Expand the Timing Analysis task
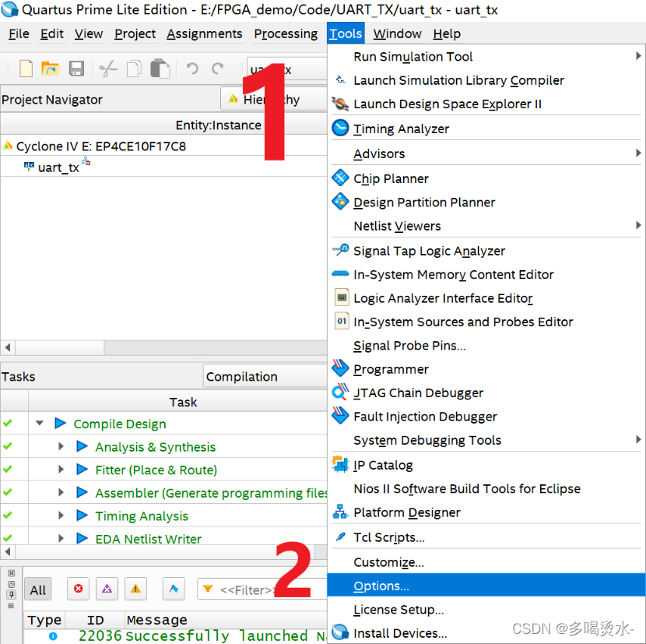The height and width of the screenshot is (644, 646). 61,516
